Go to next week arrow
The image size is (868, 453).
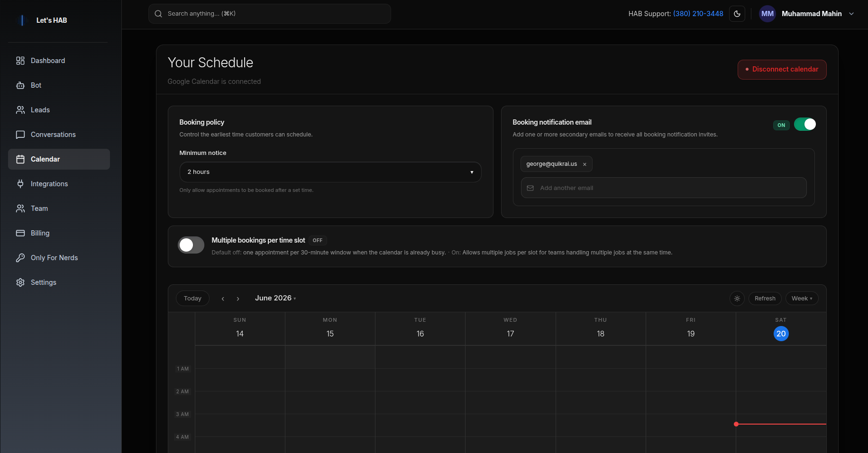[x=238, y=299]
